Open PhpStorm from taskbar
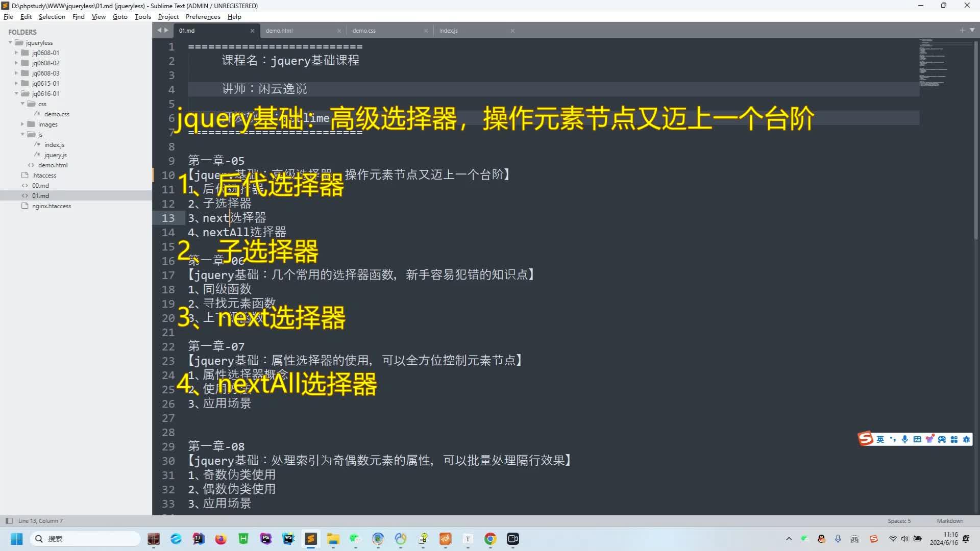Screen dimensions: 980x551 pos(266,539)
